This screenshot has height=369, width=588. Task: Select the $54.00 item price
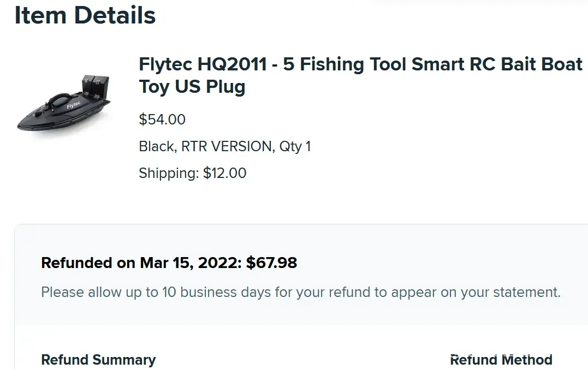[x=162, y=120]
